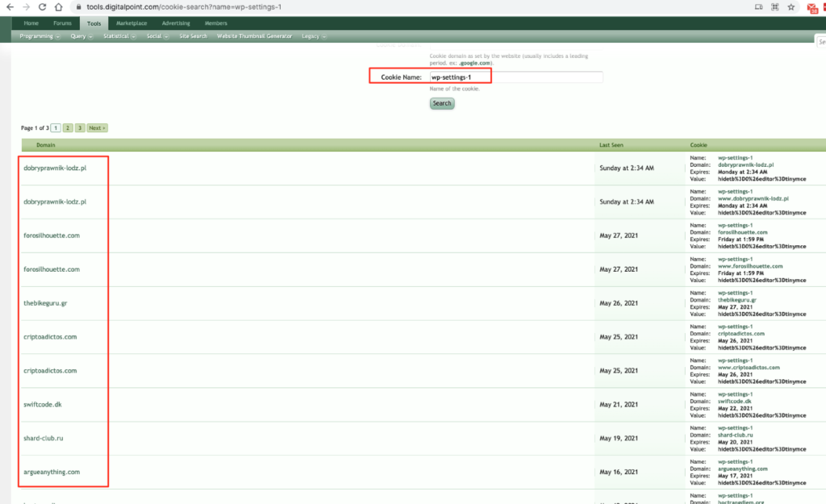Open shard-club.ru in the Domain column

(44, 438)
